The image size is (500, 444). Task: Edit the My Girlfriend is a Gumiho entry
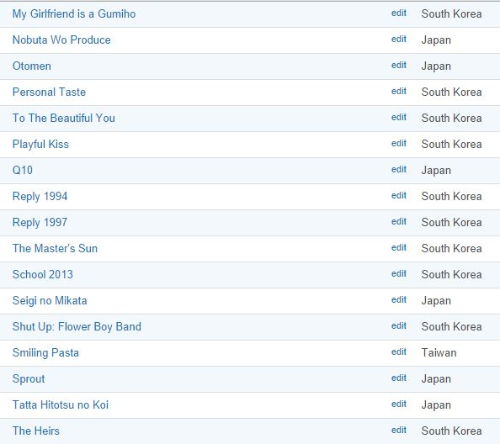pyautogui.click(x=399, y=13)
